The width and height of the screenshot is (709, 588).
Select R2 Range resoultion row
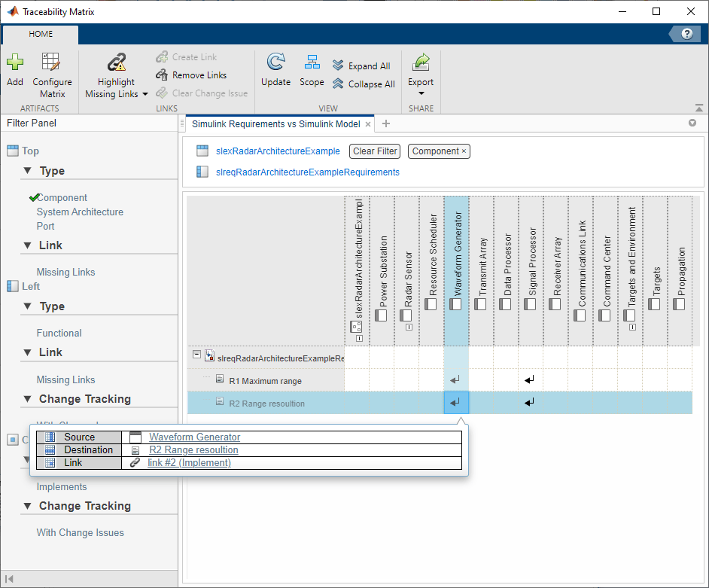pos(266,404)
